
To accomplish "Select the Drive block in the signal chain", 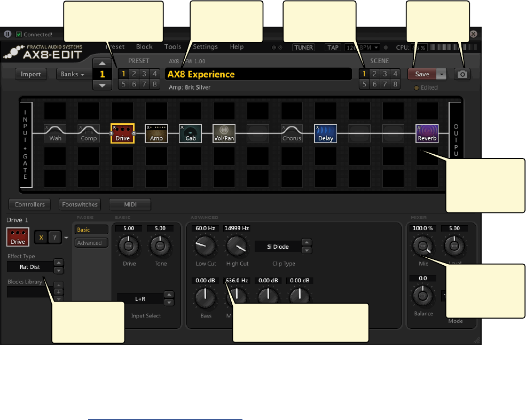I will point(122,133).
